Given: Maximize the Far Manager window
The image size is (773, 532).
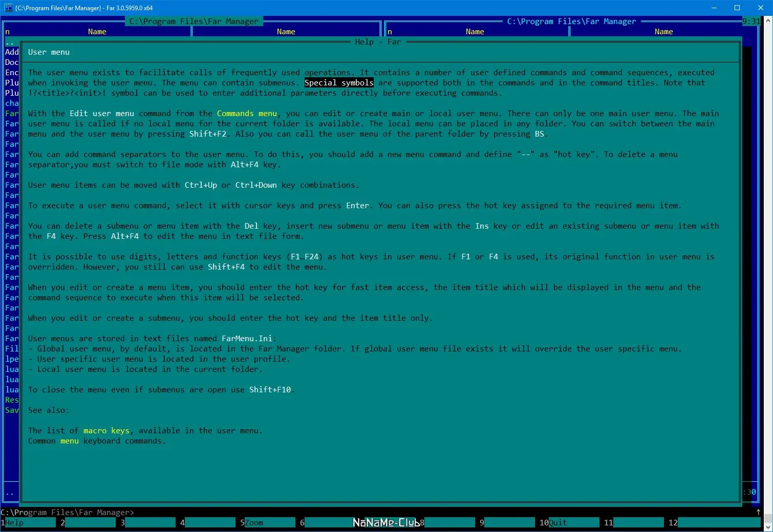Looking at the screenshot, I should [737, 8].
